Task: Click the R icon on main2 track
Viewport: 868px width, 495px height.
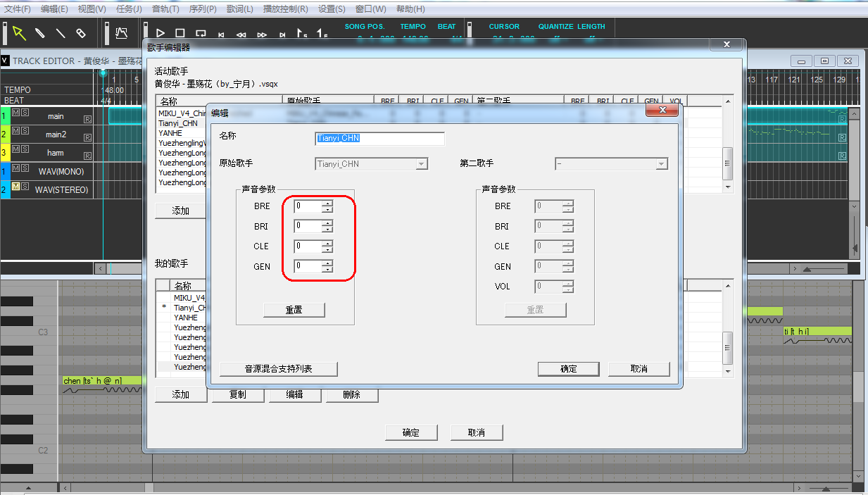Action: click(x=87, y=137)
